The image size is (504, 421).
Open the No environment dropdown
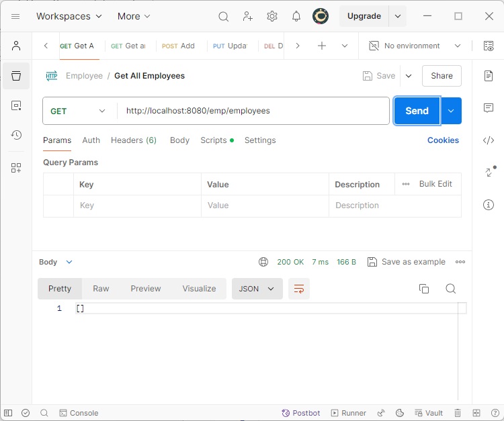[415, 46]
